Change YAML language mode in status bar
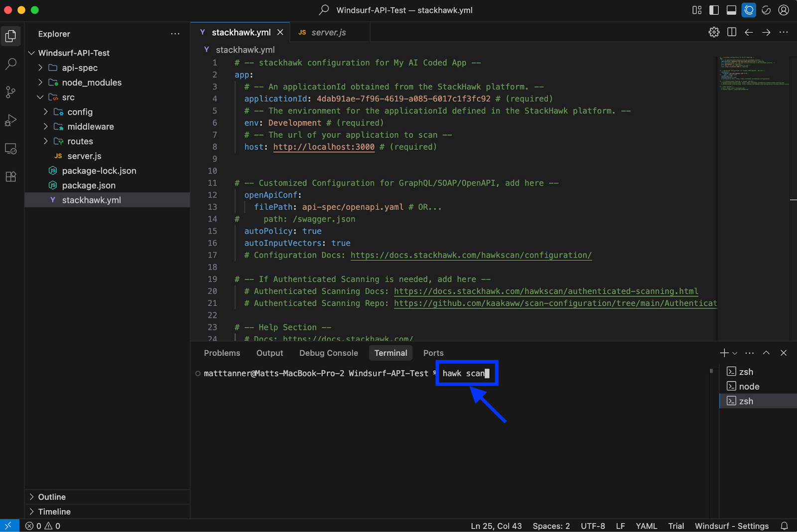 tap(646, 526)
